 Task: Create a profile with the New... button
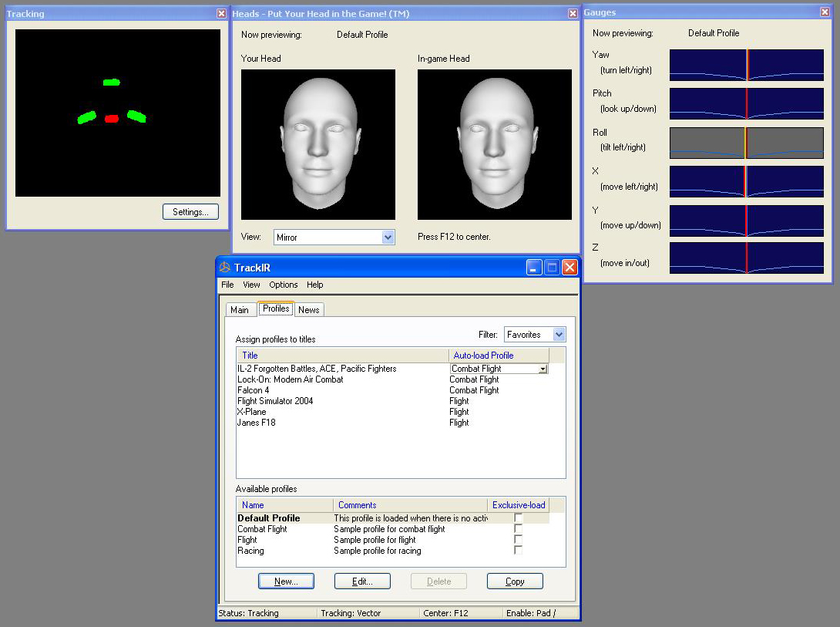(286, 581)
